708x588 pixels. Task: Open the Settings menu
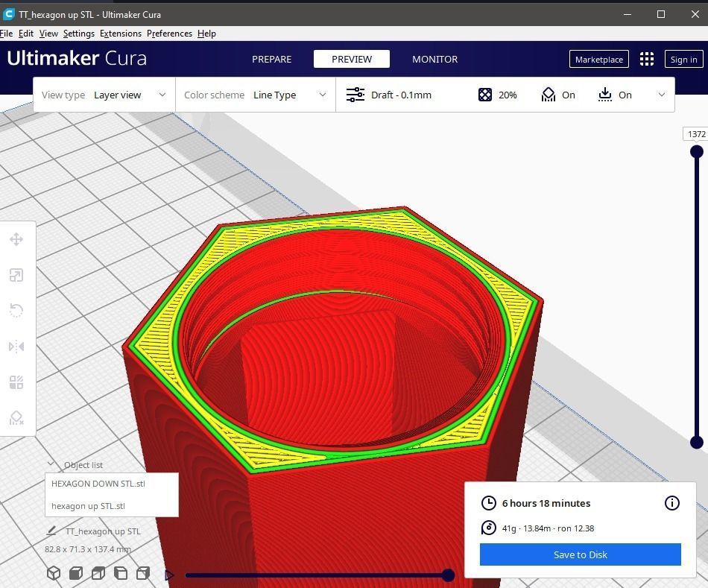[x=78, y=34]
